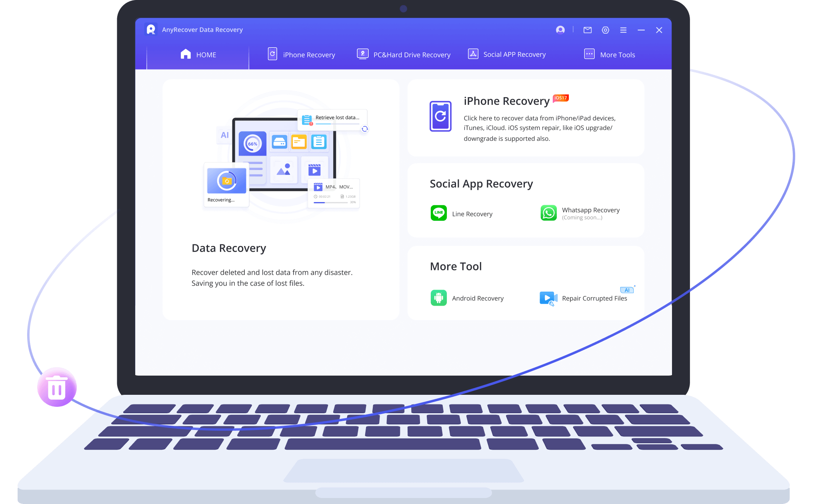Viewport: 834px width, 504px height.
Task: Open the iPhone Recovery card heading
Action: pos(506,101)
